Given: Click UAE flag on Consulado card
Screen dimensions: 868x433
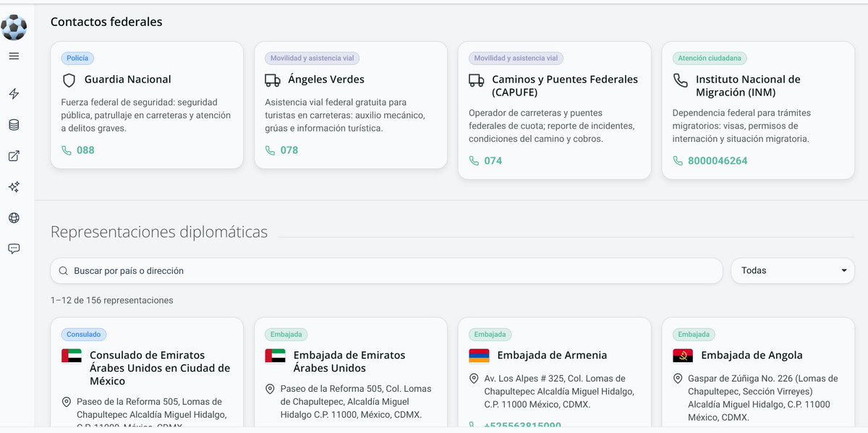Looking at the screenshot, I should coord(72,356).
